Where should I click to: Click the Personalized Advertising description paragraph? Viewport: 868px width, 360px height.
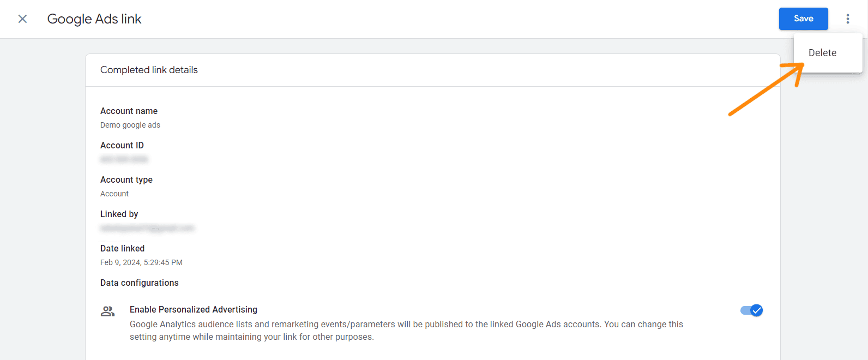pos(406,331)
